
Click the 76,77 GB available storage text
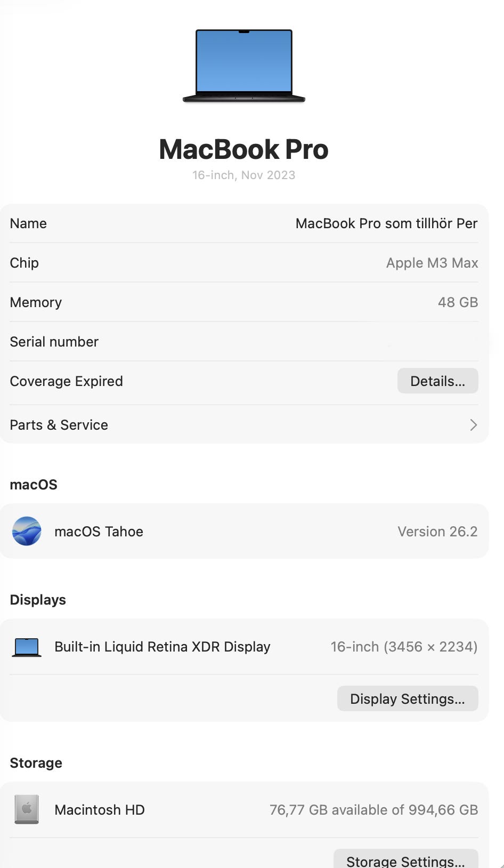point(374,810)
